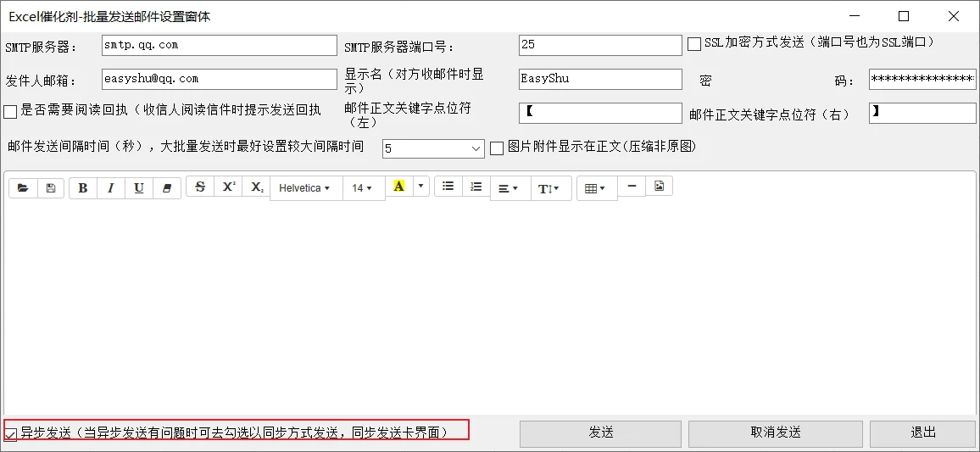Open line height dropdown
The height and width of the screenshot is (452, 980).
coord(551,188)
